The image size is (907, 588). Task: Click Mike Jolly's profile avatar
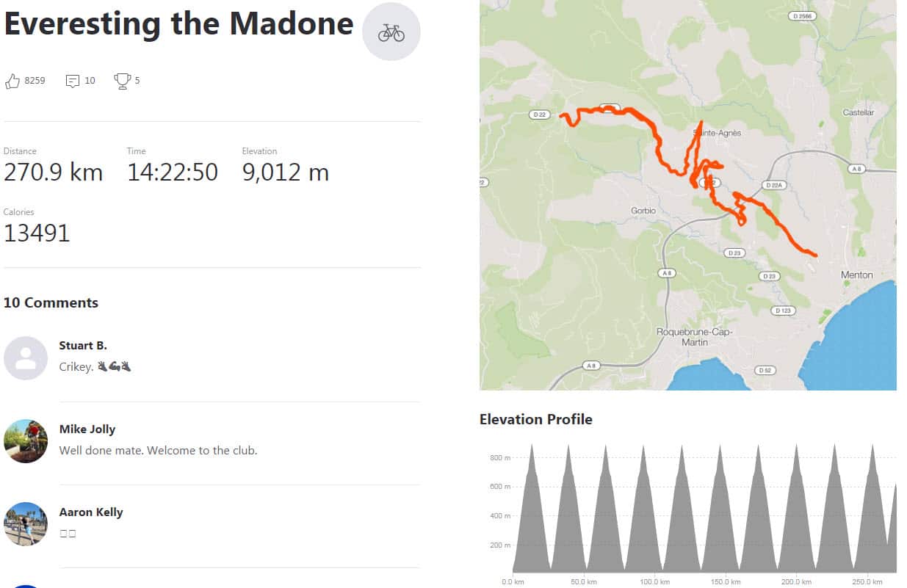click(x=26, y=442)
